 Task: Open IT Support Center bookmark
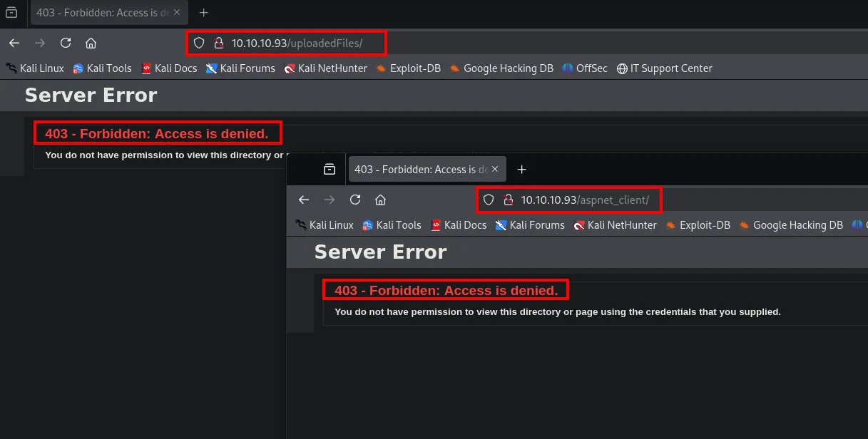coord(665,68)
